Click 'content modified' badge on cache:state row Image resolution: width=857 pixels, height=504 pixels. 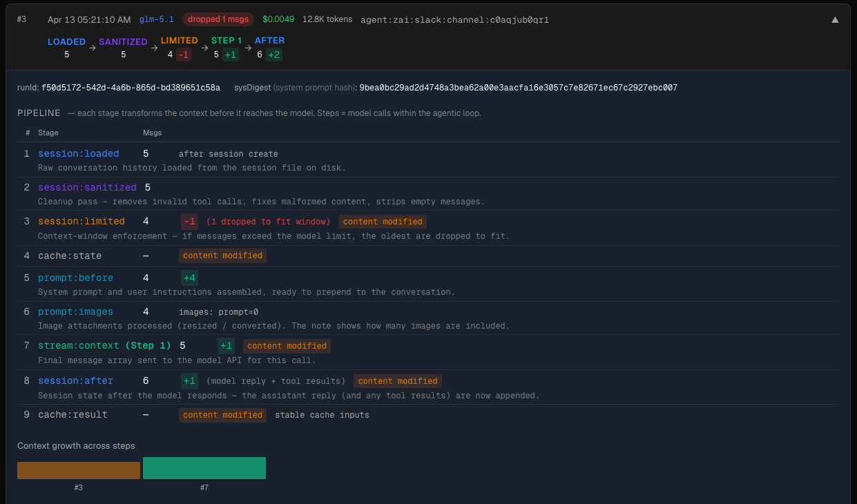click(x=222, y=255)
